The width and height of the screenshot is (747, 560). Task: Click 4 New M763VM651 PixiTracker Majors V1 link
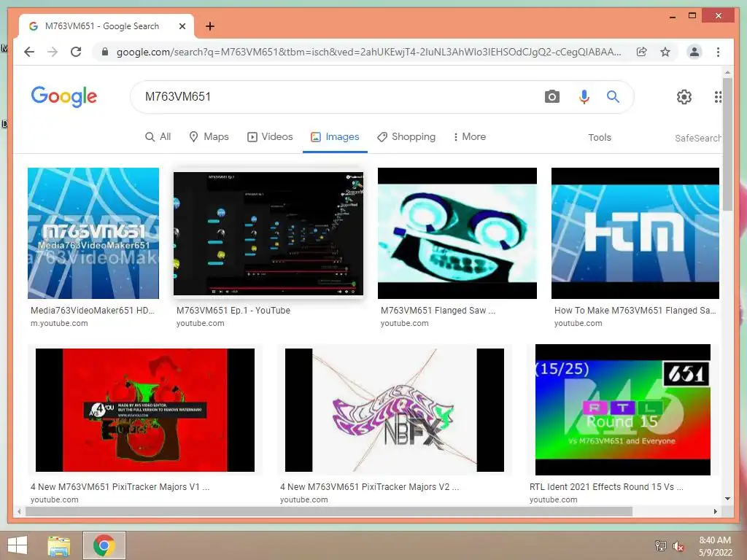point(120,486)
